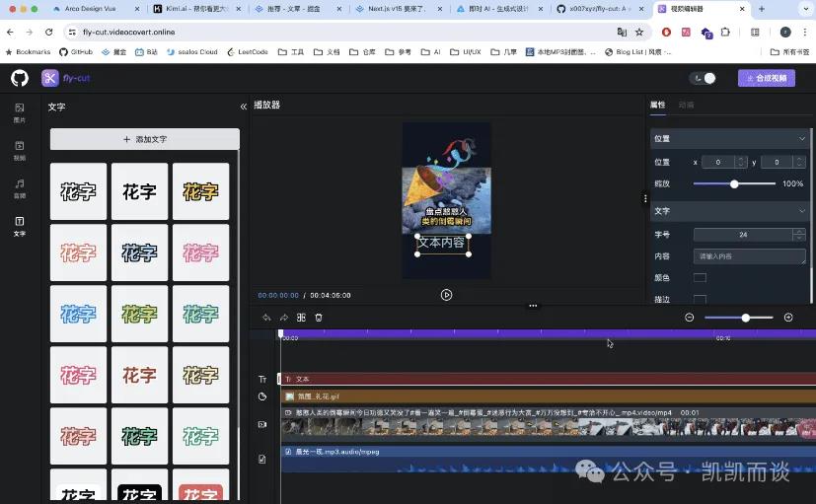The image size is (816, 504).
Task: Reload the browser page
Action: point(49,33)
